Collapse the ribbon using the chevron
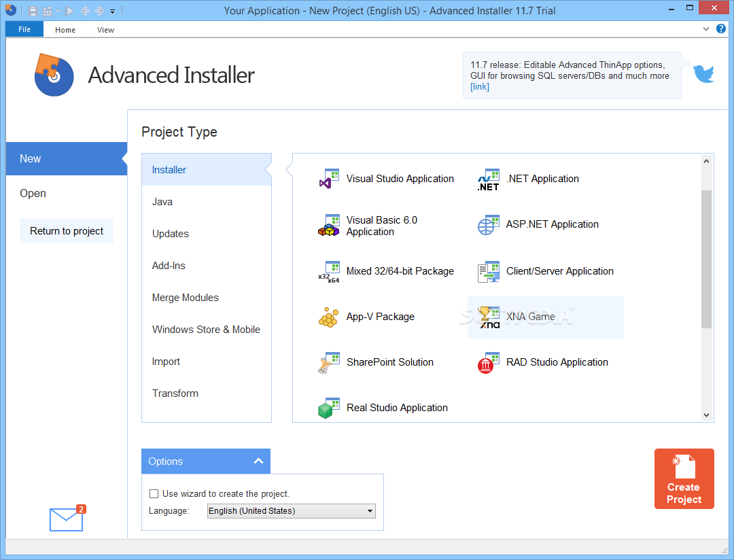Image resolution: width=734 pixels, height=560 pixels. pyautogui.click(x=706, y=29)
